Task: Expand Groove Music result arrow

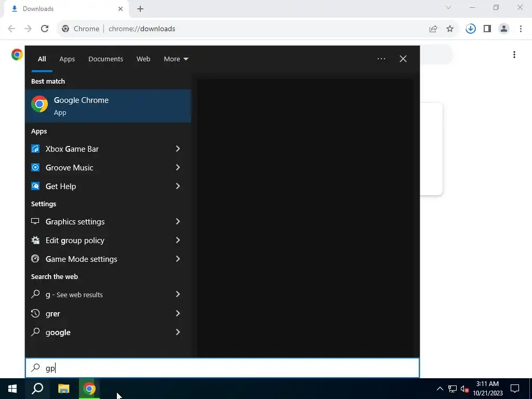Action: coord(178,167)
